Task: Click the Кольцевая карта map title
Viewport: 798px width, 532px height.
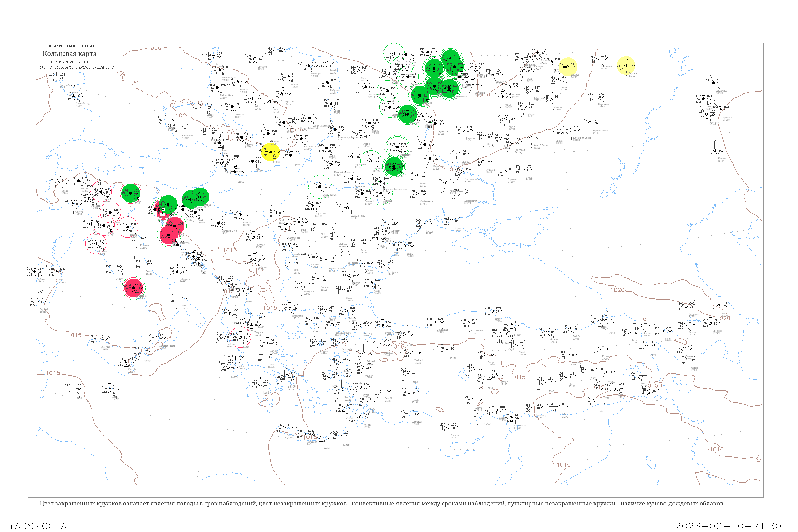Action: [69, 54]
